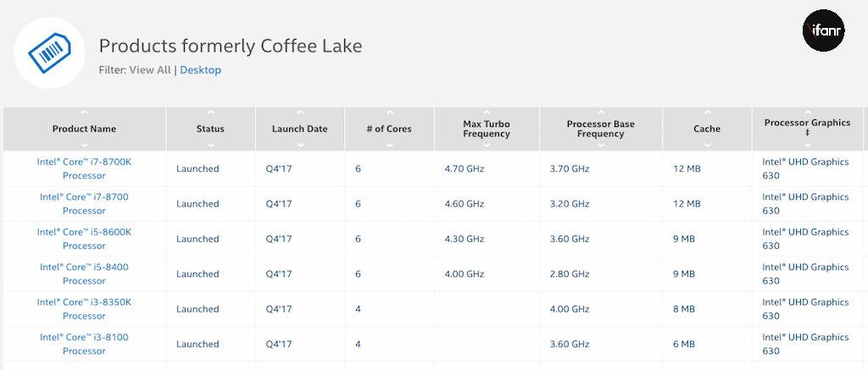The height and width of the screenshot is (370, 868).
Task: Sort ascending by Product Name arrow
Action: tap(84, 113)
